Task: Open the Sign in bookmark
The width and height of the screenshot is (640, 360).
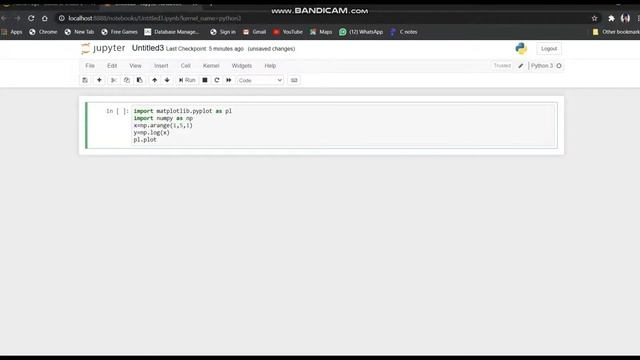Action: 223,32
